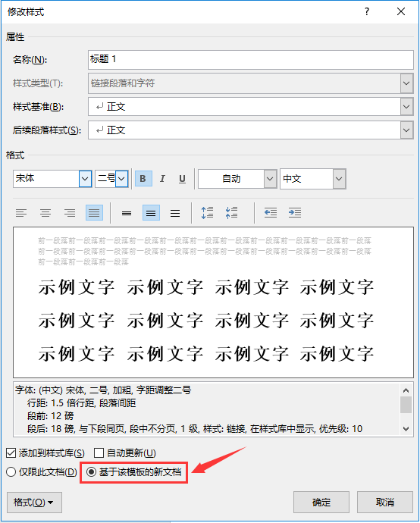
Task: Open the 格式 menu button
Action: tap(34, 503)
